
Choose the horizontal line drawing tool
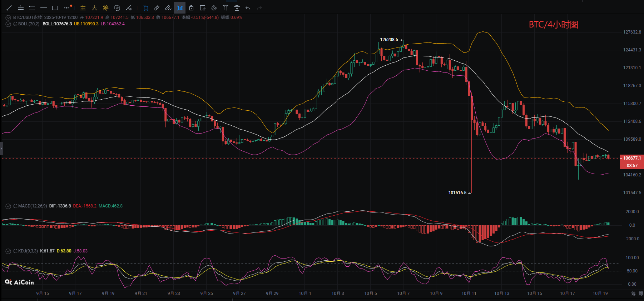(44, 8)
